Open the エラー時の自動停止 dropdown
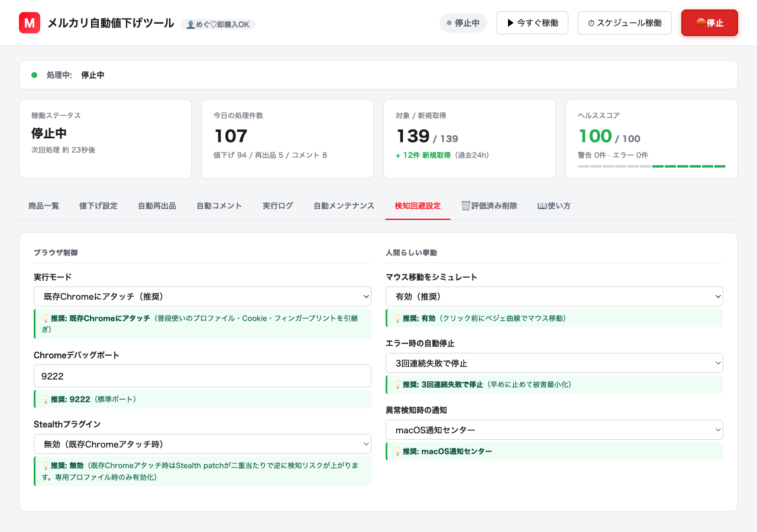The width and height of the screenshot is (757, 532). (x=554, y=363)
